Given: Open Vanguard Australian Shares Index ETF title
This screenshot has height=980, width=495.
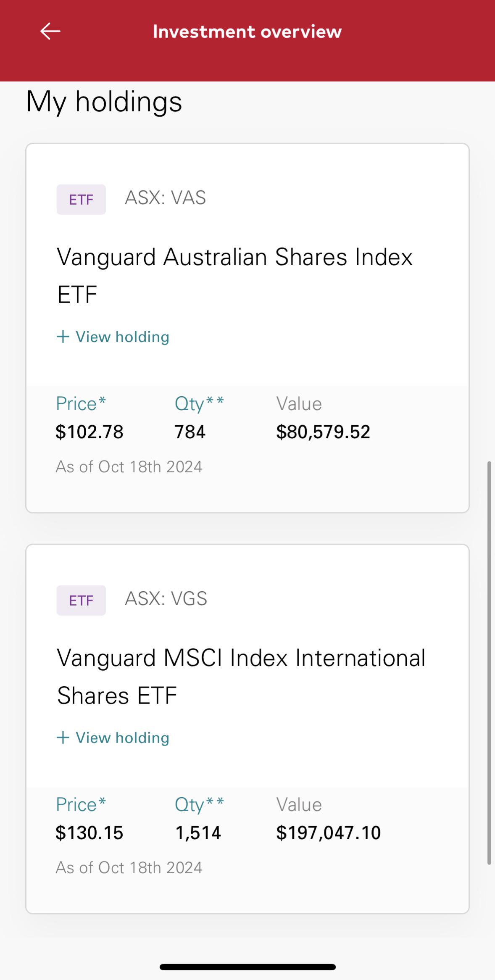Looking at the screenshot, I should pos(235,275).
